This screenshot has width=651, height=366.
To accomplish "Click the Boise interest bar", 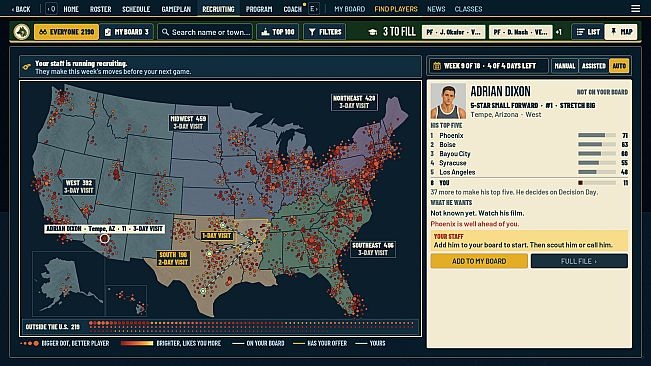I will point(597,144).
